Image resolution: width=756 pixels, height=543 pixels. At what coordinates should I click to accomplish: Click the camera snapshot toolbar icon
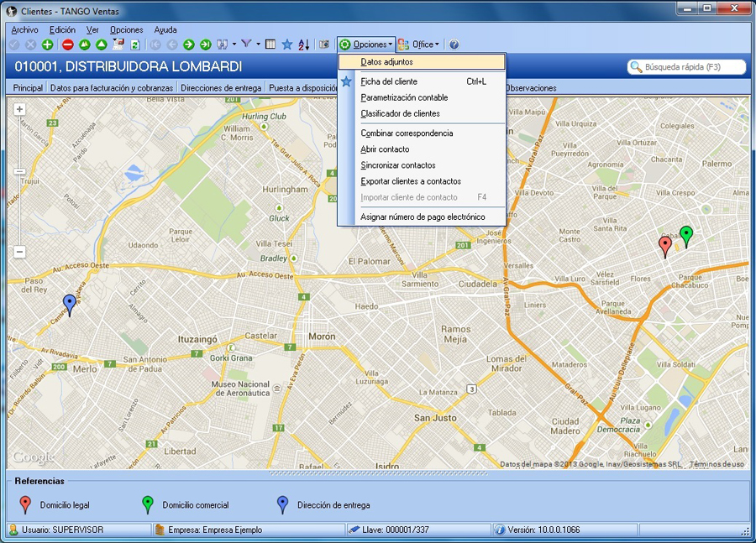(x=324, y=44)
